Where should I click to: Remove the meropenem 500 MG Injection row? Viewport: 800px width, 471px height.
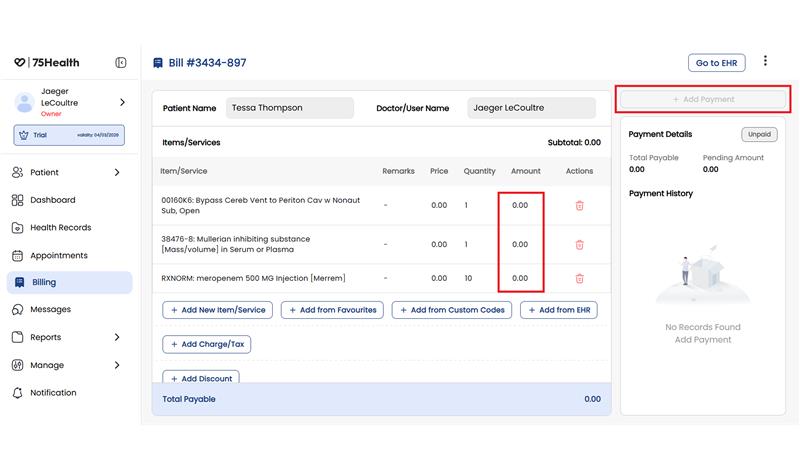point(579,279)
